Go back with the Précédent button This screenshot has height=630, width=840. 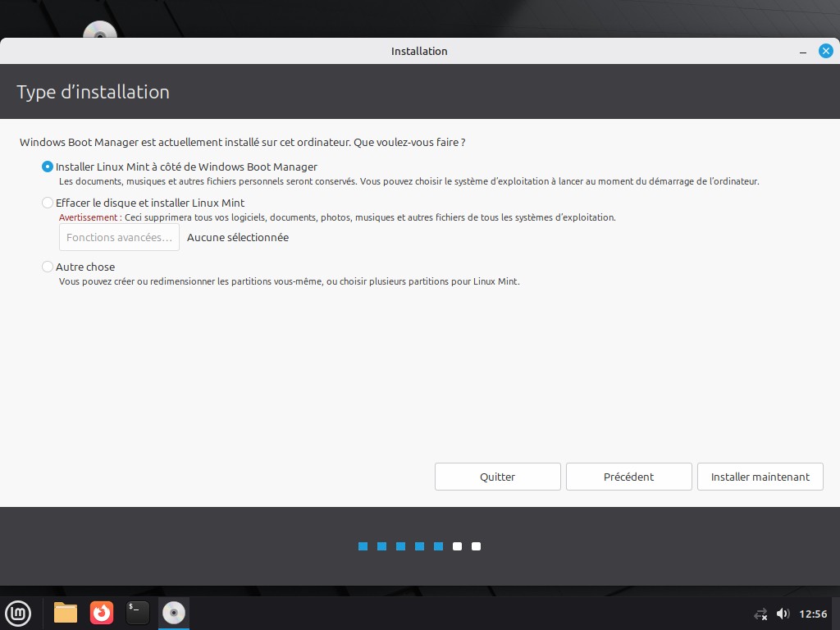click(x=628, y=477)
